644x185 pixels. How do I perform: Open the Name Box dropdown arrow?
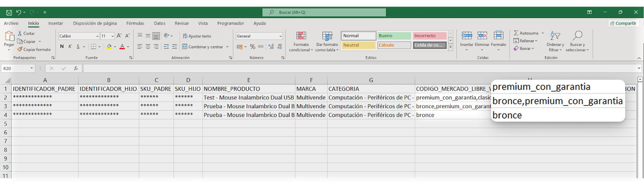(x=32, y=68)
